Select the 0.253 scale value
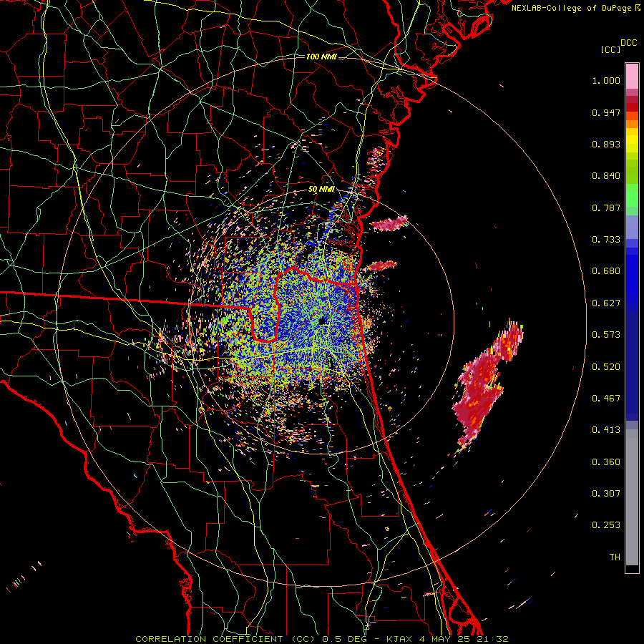This screenshot has height=644, width=644. 606,525
